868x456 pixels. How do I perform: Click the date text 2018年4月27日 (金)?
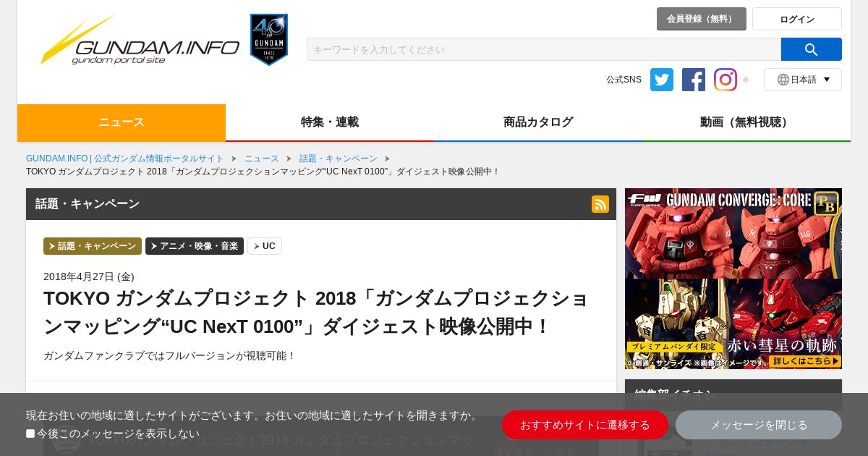[x=89, y=276]
